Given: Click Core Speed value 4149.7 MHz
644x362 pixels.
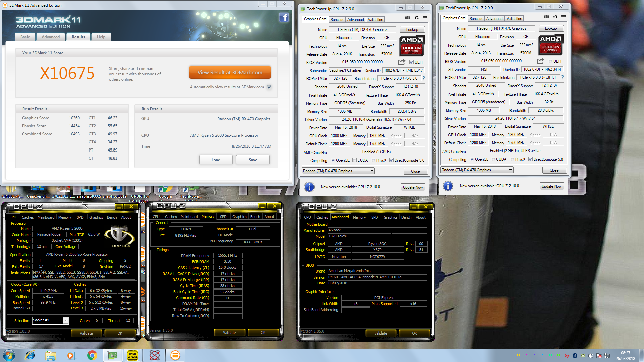Looking at the screenshot, I should click(x=48, y=291).
